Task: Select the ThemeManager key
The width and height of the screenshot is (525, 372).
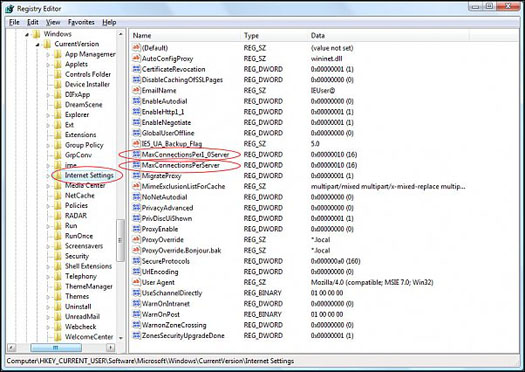Action: click(x=89, y=286)
